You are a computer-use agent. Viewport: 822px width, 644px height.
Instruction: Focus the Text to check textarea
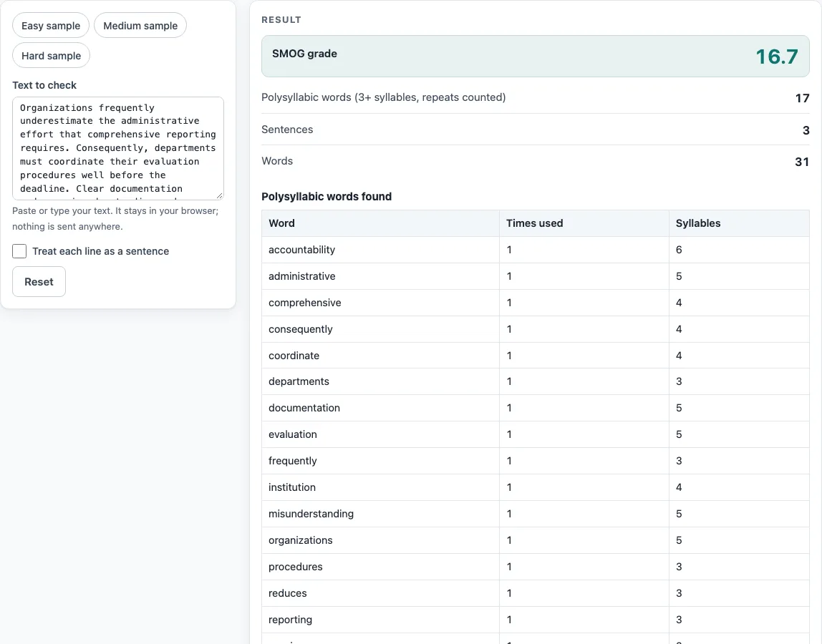click(118, 148)
